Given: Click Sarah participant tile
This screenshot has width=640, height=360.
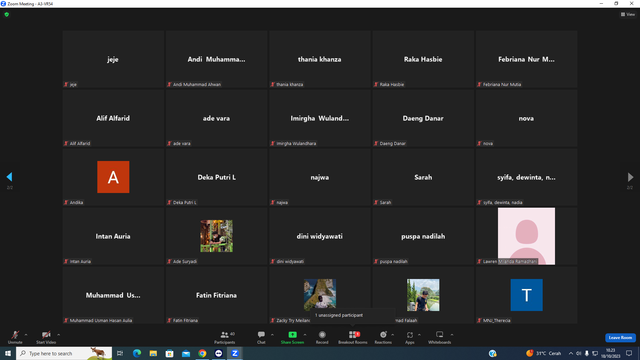Looking at the screenshot, I should coord(423,177).
